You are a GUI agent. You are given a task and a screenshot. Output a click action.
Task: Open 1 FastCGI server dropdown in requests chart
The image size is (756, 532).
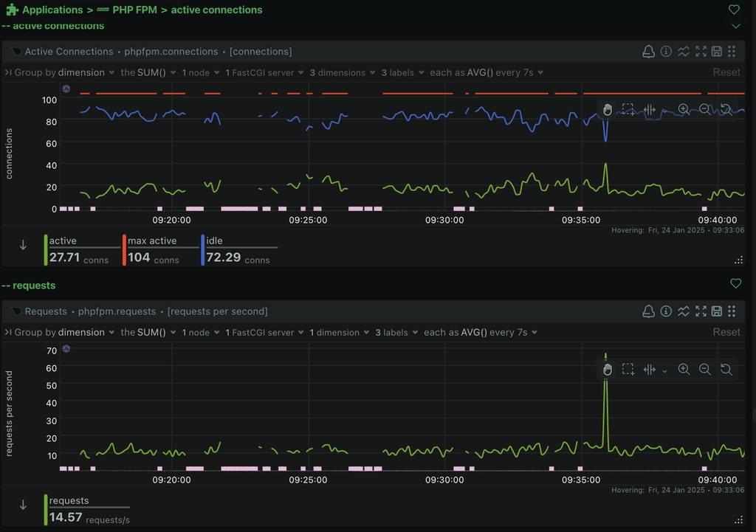264,333
